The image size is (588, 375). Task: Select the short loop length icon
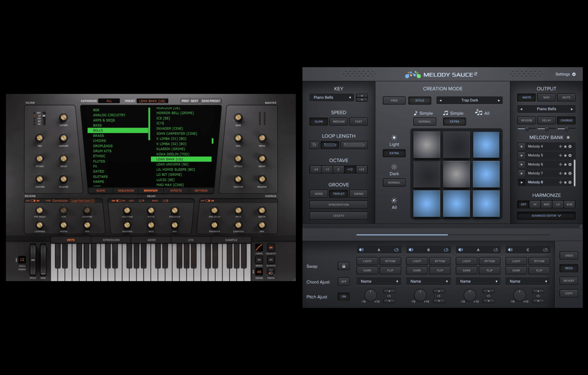[x=330, y=145]
